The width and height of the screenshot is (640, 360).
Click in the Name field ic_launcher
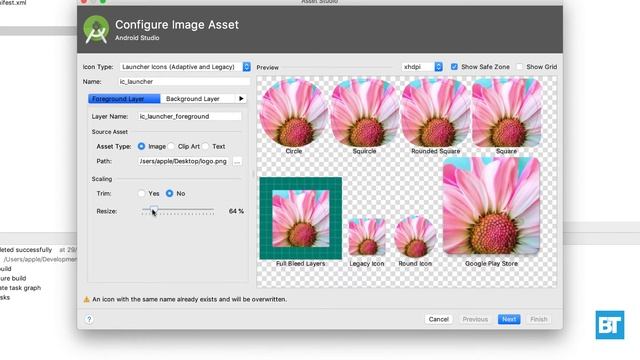click(184, 82)
